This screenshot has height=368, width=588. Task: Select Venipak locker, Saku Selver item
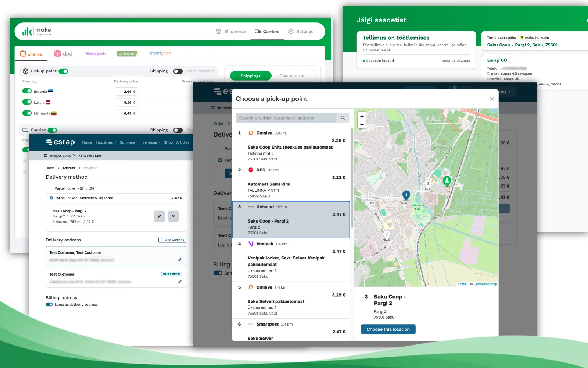click(x=291, y=260)
